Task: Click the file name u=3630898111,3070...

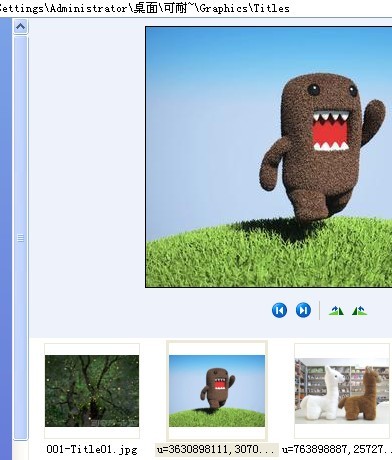Action: [217, 449]
